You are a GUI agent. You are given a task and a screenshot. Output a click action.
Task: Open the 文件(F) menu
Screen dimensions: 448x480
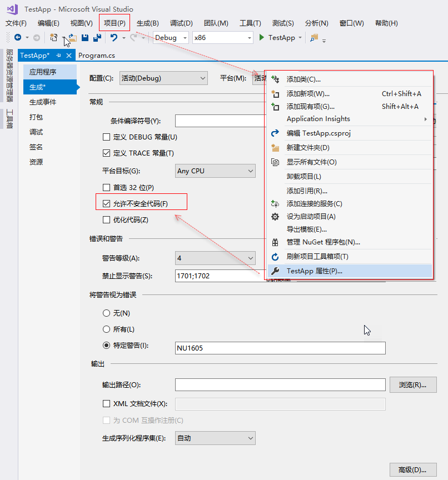pyautogui.click(x=16, y=23)
